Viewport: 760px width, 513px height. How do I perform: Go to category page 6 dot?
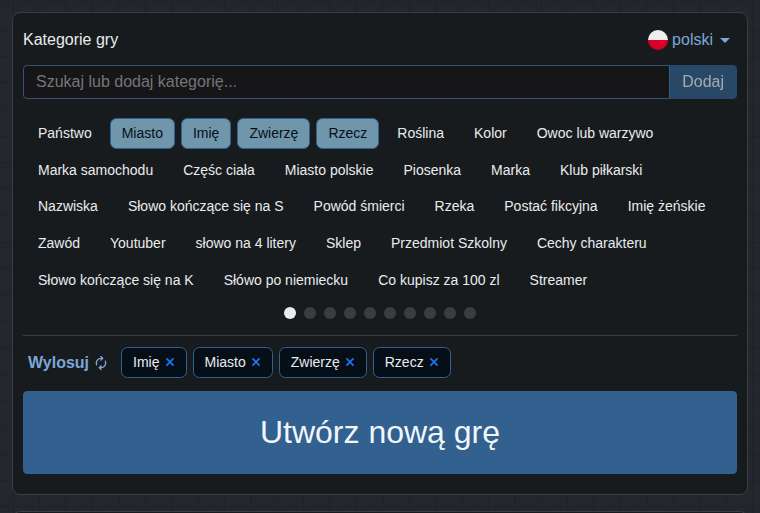(x=390, y=313)
